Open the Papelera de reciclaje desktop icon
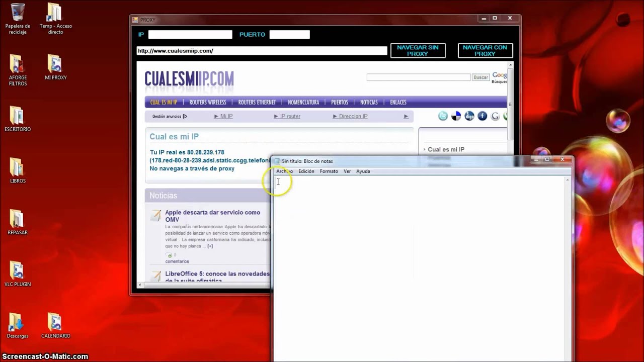The height and width of the screenshot is (362, 644). click(18, 19)
